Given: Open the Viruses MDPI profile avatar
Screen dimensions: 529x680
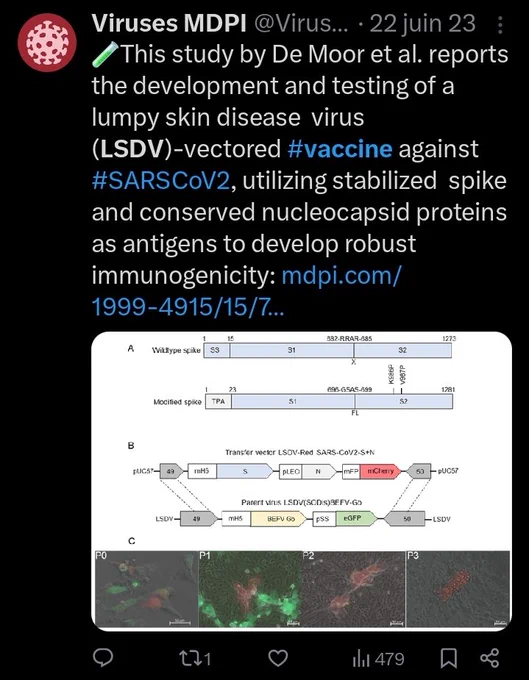Looking at the screenshot, I should click(x=47, y=42).
